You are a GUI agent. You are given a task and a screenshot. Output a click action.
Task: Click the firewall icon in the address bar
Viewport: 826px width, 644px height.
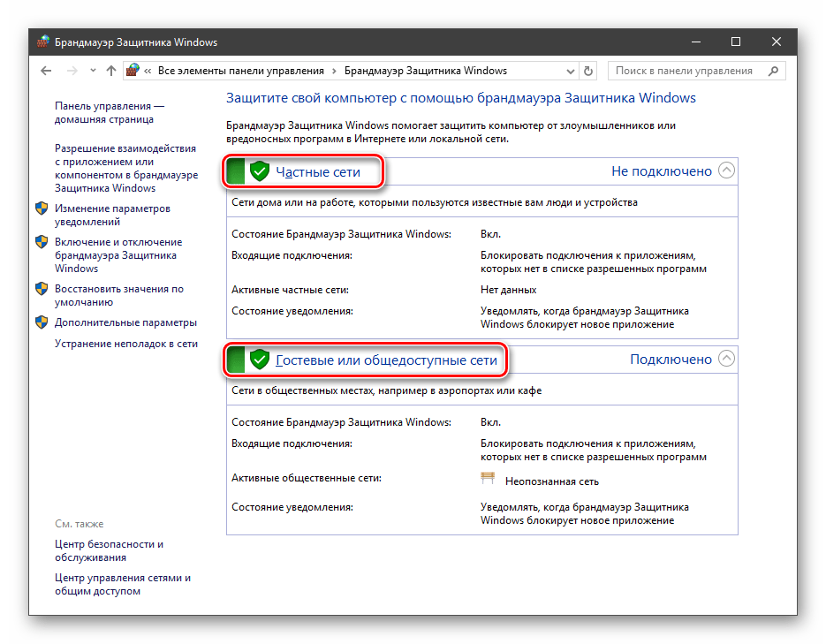(x=133, y=71)
